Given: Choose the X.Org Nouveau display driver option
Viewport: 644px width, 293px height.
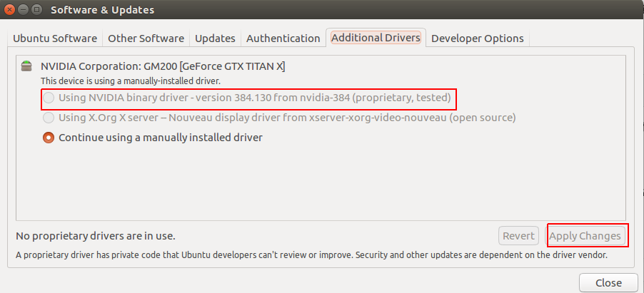Looking at the screenshot, I should (49, 117).
